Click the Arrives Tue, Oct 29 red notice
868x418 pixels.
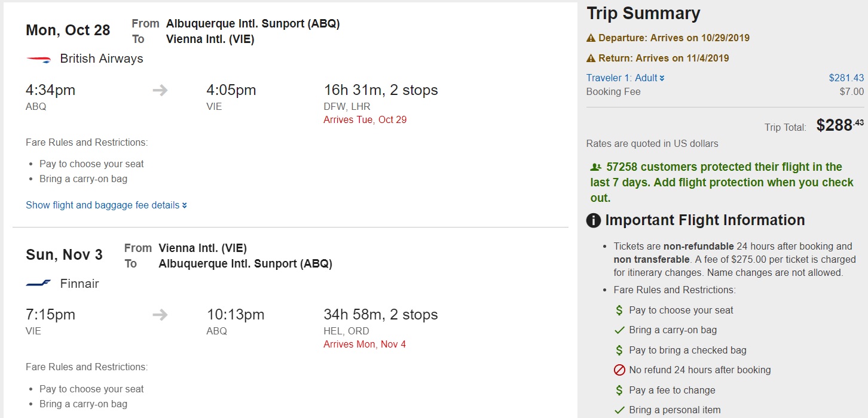[365, 119]
